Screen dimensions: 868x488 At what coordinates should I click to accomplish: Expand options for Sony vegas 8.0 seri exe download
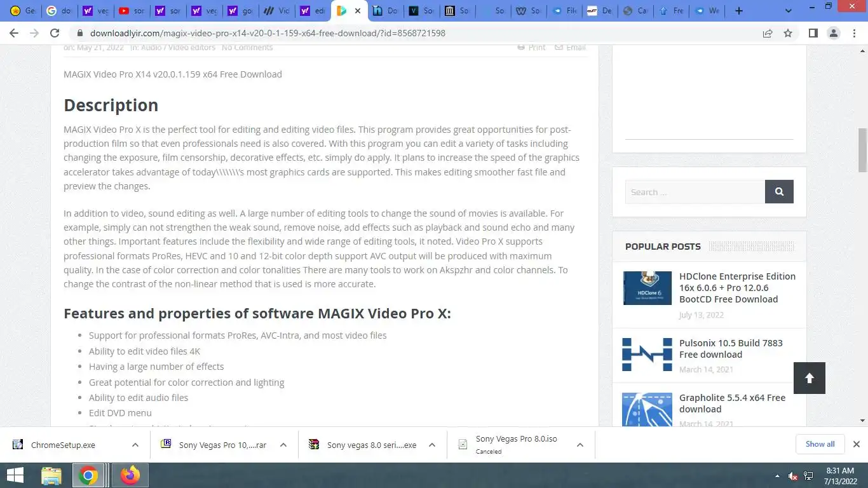(432, 445)
